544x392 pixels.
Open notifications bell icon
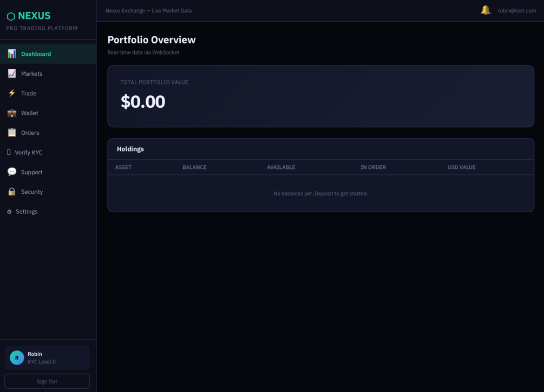(486, 10)
